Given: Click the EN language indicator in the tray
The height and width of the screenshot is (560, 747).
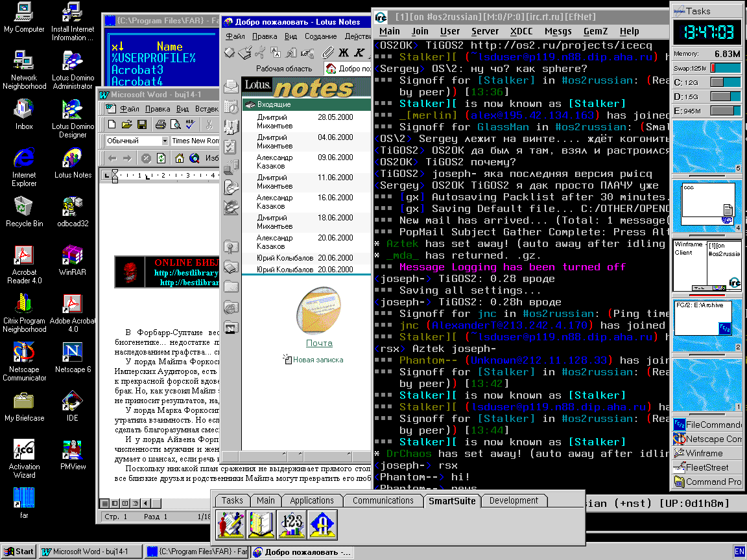Looking at the screenshot, I should pyautogui.click(x=739, y=552).
